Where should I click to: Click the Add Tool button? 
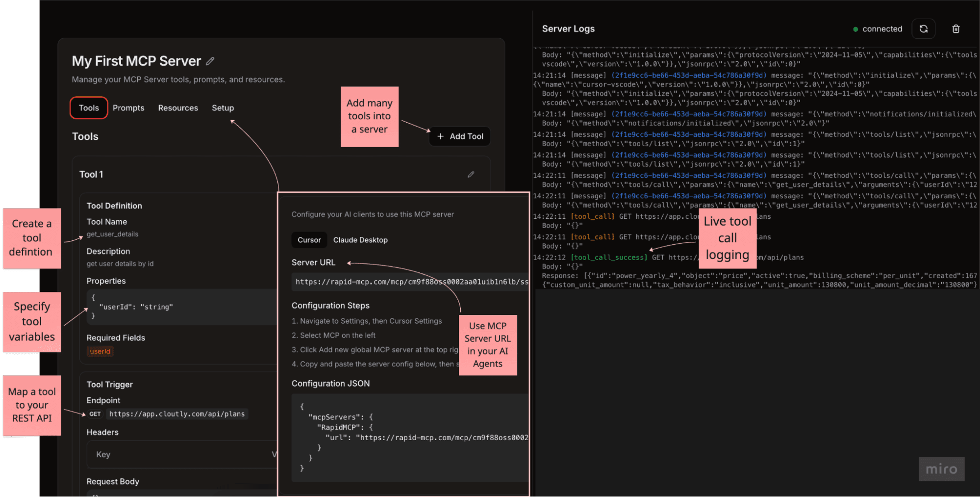459,136
